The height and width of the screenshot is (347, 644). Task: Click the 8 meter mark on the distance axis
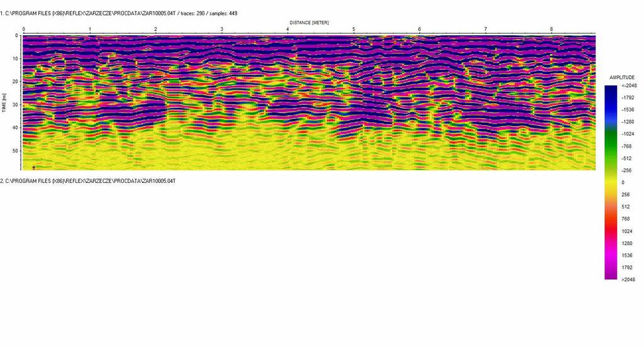pyautogui.click(x=552, y=30)
